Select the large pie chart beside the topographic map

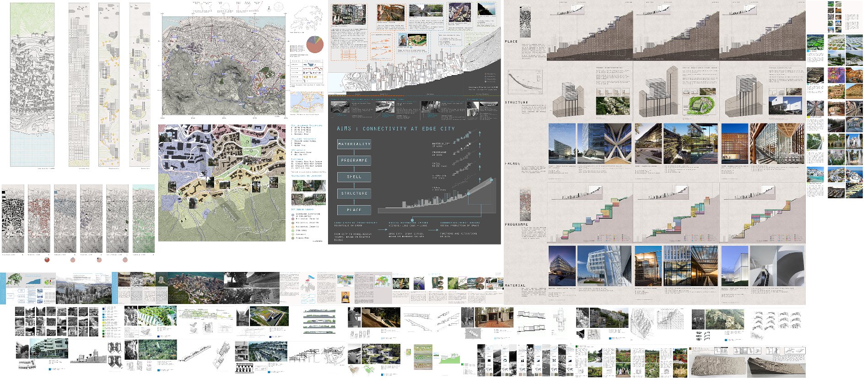(x=315, y=44)
